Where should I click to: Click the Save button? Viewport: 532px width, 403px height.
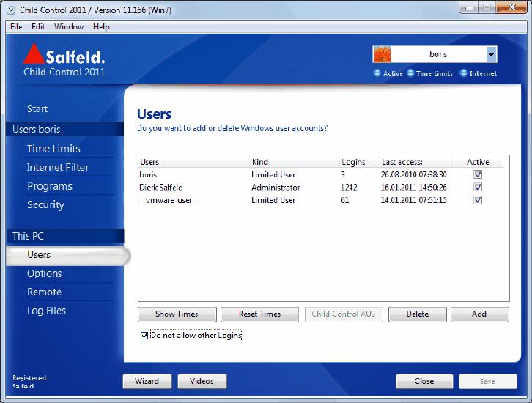click(x=488, y=382)
